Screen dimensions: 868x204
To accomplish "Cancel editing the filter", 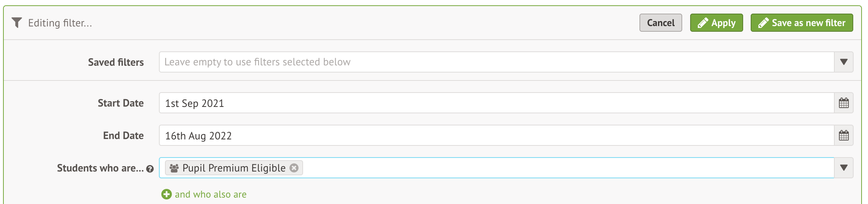I will coord(660,23).
